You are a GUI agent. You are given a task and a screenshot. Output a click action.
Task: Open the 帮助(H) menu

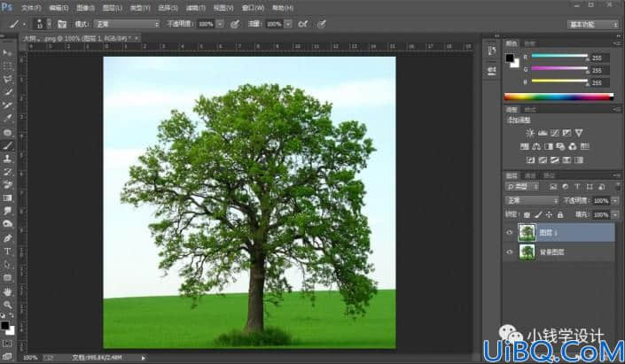283,8
